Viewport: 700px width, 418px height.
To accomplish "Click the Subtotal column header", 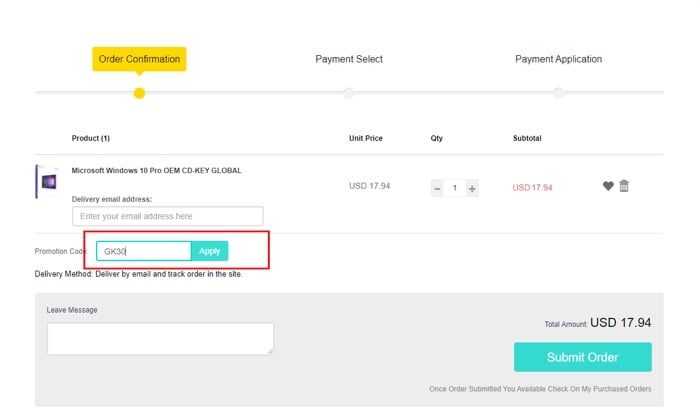I will click(x=527, y=138).
